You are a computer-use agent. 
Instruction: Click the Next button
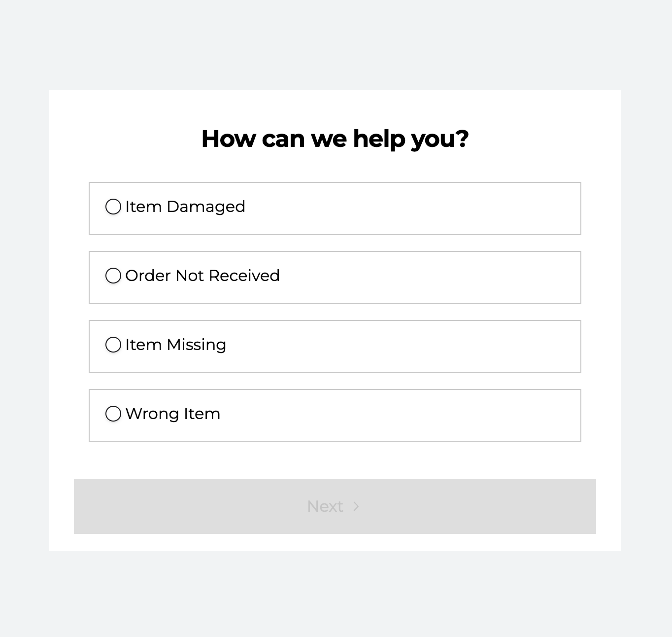pos(335,506)
